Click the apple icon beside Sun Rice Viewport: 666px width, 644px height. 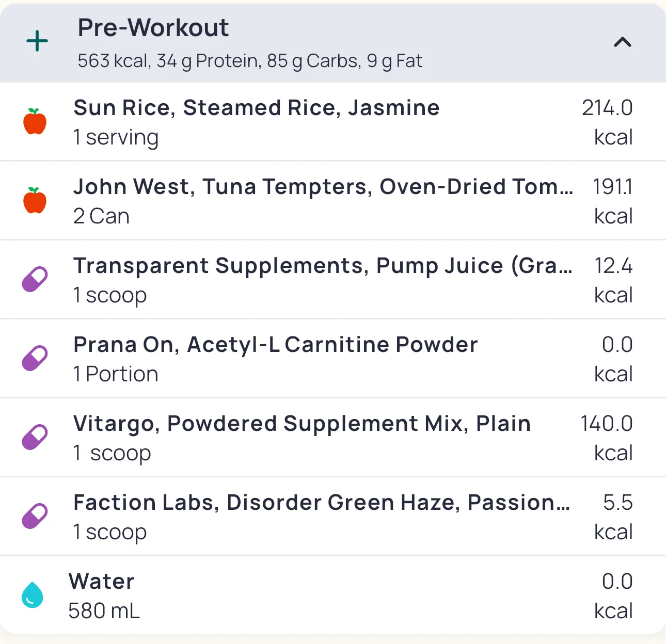tap(35, 122)
